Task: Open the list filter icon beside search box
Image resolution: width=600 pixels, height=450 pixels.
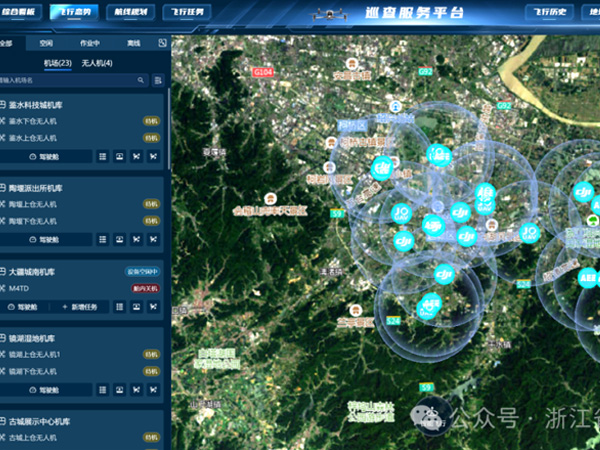Action: (158, 80)
